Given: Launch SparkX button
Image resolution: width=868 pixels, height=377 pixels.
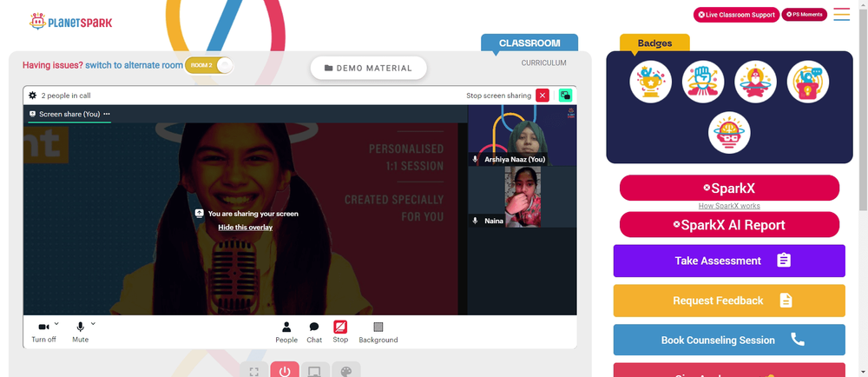Looking at the screenshot, I should point(729,188).
